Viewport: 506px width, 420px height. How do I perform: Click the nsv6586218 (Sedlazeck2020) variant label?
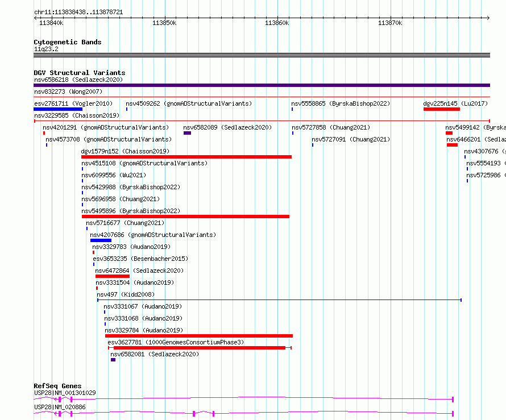pos(78,80)
